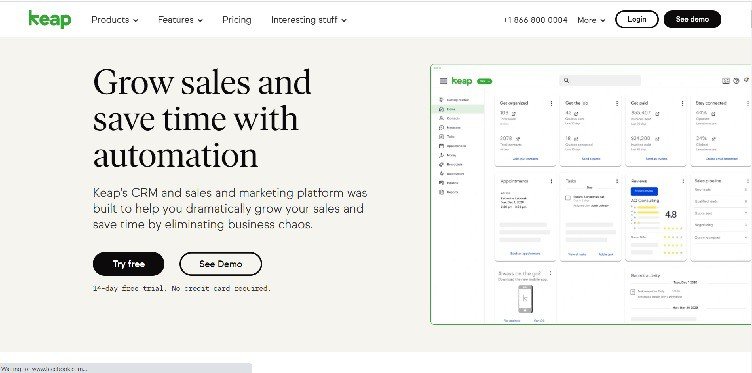Screen dimensions: 752x373
Task: Click the black See demo header button
Action: coord(692,19)
